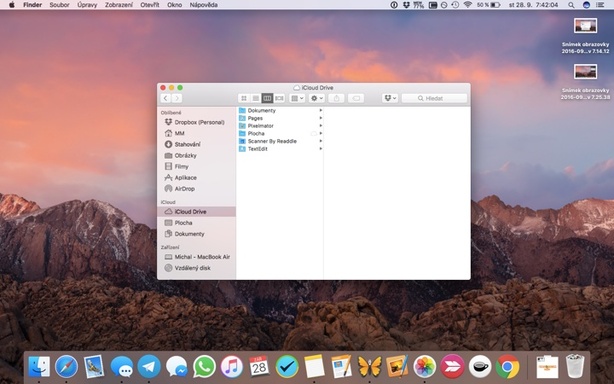The height and width of the screenshot is (384, 614).
Task: Open Nápověda menu
Action: pyautogui.click(x=203, y=5)
